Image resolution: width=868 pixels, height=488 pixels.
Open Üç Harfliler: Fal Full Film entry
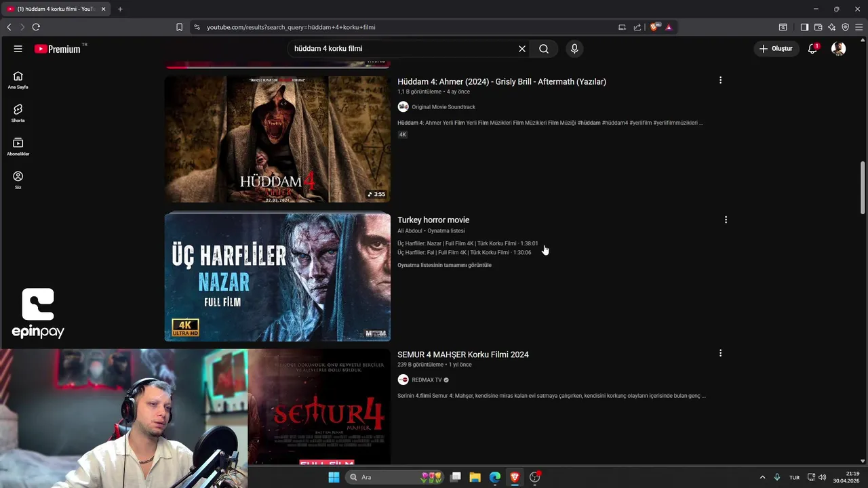[464, 252]
